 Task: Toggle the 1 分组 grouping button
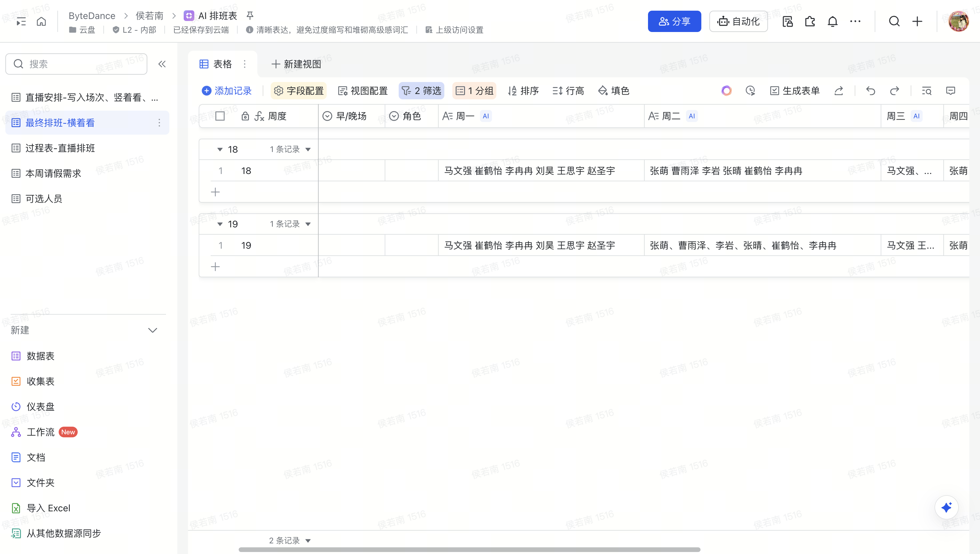click(474, 91)
